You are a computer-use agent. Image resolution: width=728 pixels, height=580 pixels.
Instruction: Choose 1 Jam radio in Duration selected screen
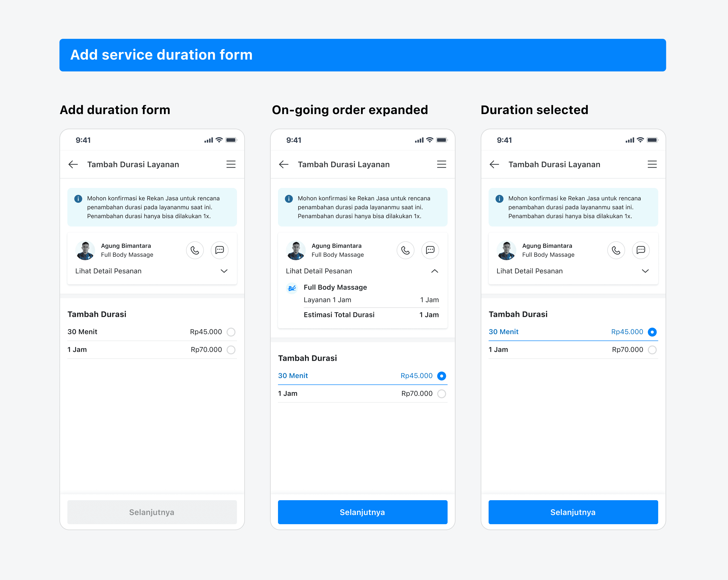(652, 350)
